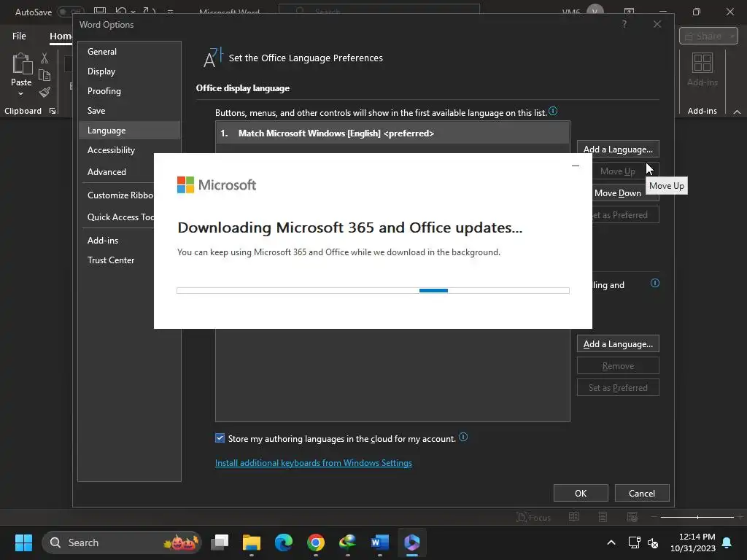Open Google Chrome from taskbar
747x560 pixels.
(315, 542)
